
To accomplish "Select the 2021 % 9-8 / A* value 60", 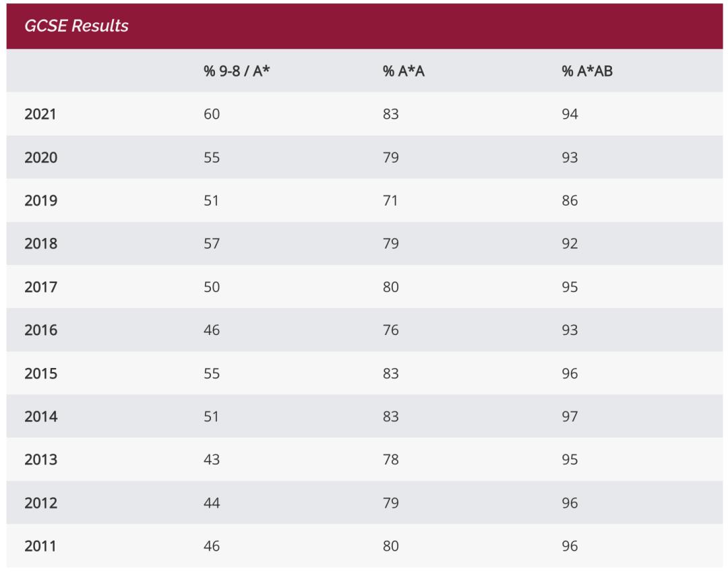I will (x=212, y=115).
